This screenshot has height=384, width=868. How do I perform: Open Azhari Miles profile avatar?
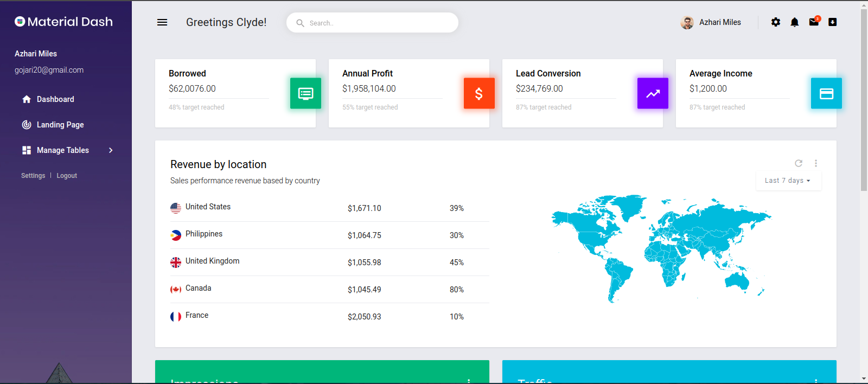[x=687, y=22]
